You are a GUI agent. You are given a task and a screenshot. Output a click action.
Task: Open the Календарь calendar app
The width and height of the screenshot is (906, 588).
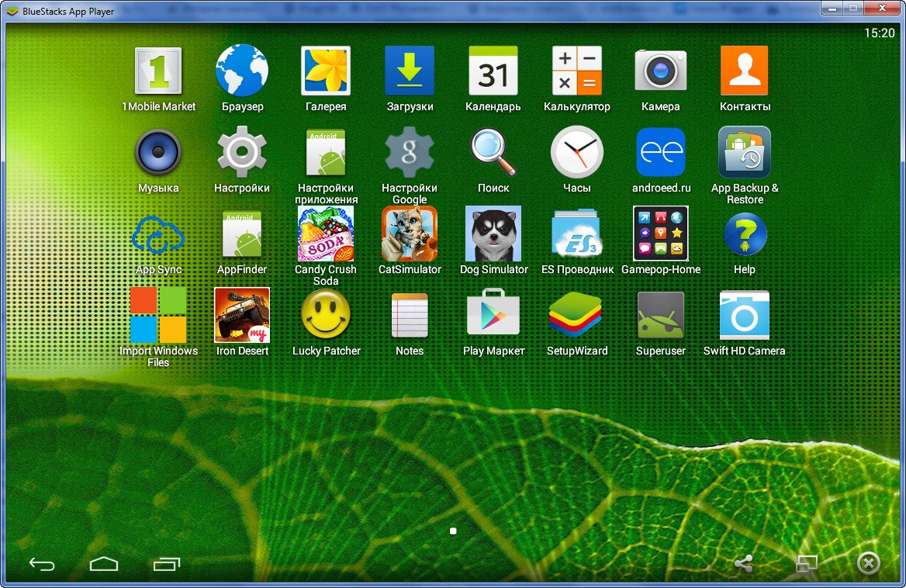click(493, 71)
